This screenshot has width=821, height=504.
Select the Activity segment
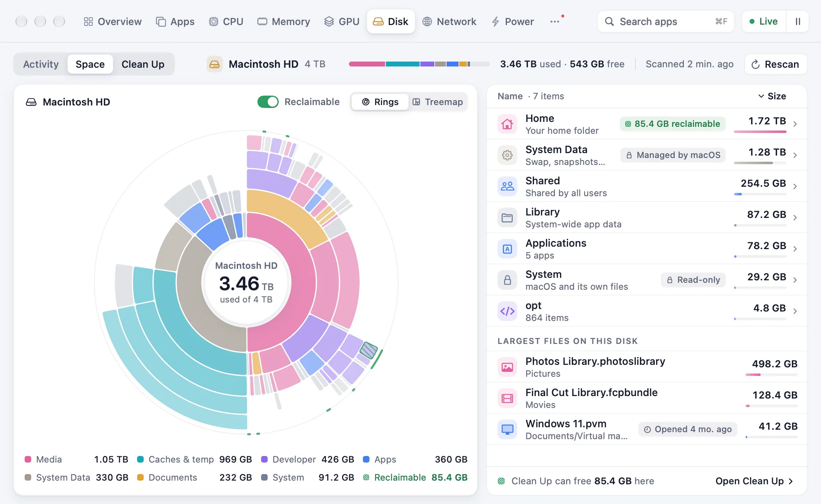[x=41, y=64]
